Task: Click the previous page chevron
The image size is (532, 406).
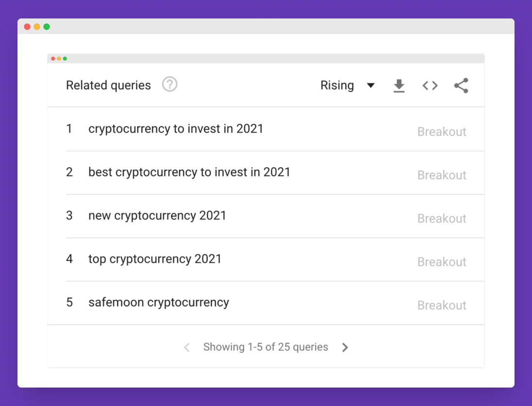Action: (187, 347)
